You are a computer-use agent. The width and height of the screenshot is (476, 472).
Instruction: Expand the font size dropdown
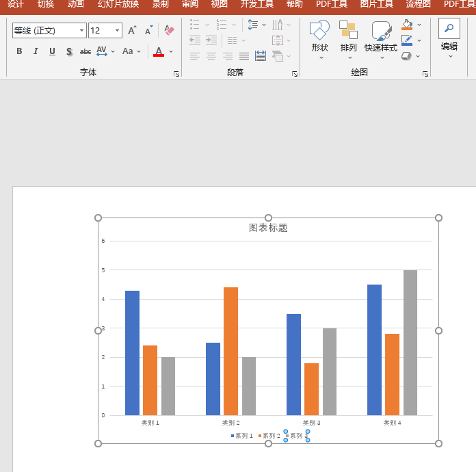[x=117, y=30]
